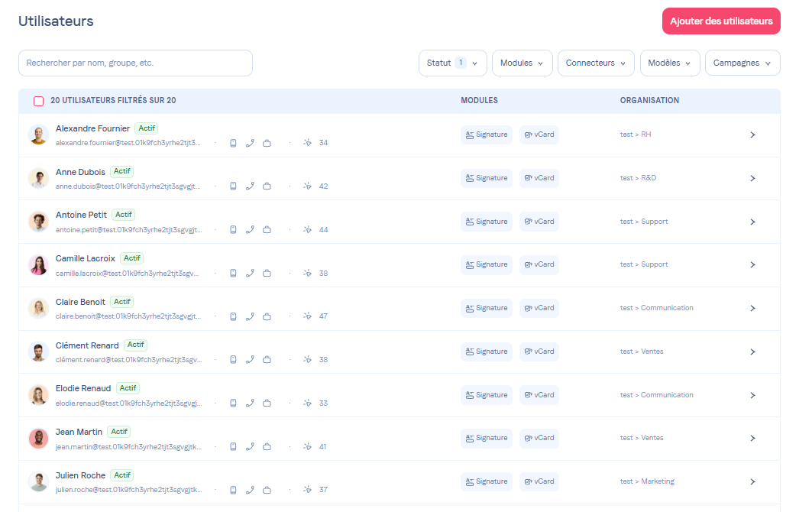Viewport: 812px width, 512px height.
Task: Click the phone icon in Alexandre Fournier's row
Action: tap(250, 143)
